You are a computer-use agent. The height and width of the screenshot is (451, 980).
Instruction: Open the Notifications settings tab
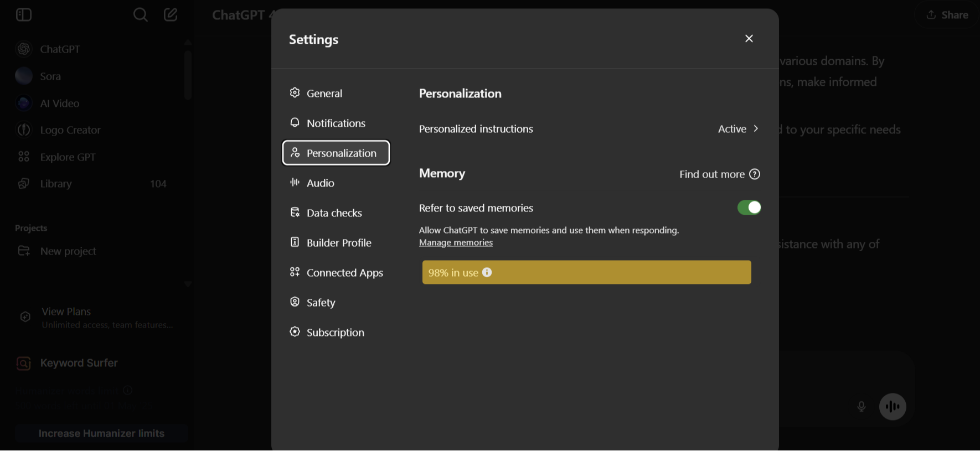pos(336,123)
